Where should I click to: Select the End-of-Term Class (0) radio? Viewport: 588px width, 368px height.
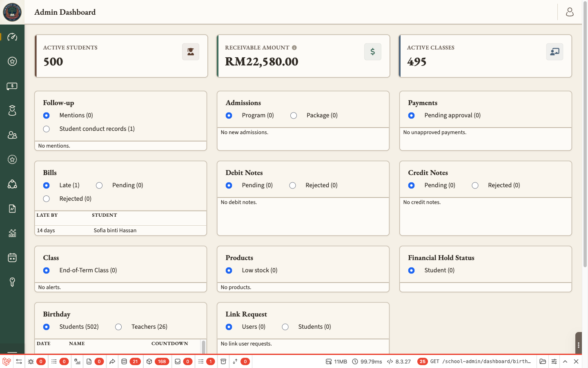coord(47,271)
